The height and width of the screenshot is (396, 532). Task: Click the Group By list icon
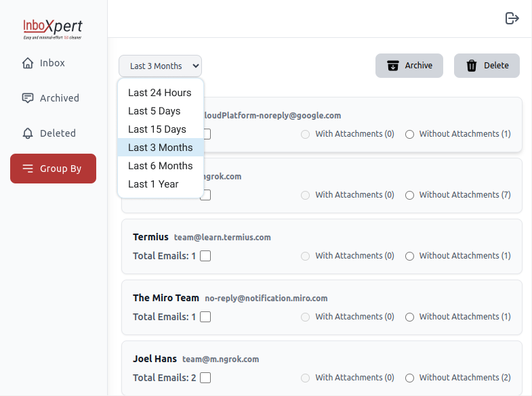28,169
